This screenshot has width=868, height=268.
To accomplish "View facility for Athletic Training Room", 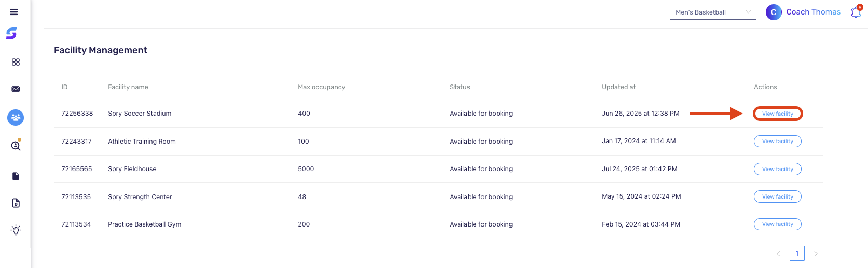I will pyautogui.click(x=778, y=142).
